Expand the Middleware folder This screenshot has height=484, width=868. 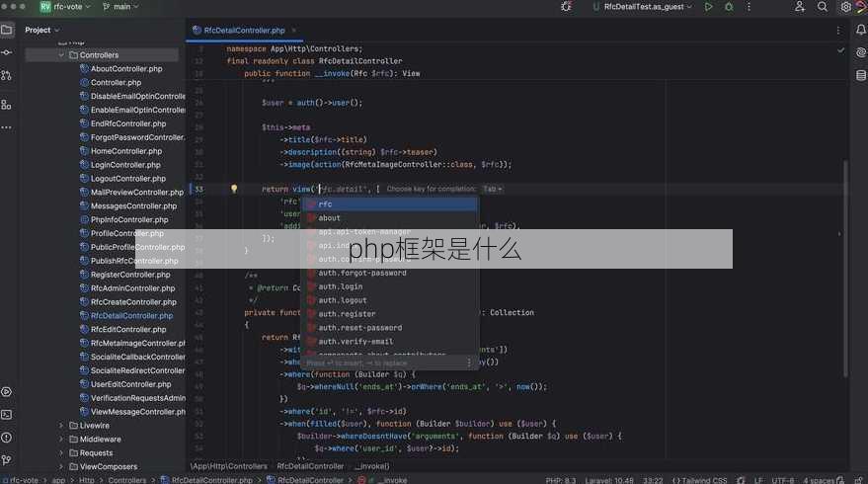click(61, 440)
